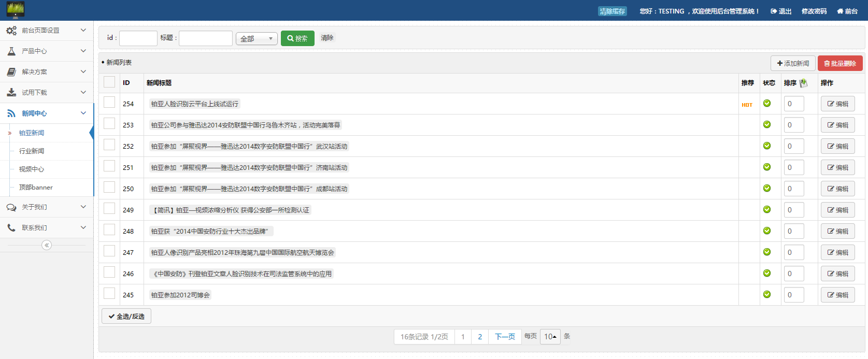
Task: Click the green status icon for news 246
Action: [x=767, y=273]
